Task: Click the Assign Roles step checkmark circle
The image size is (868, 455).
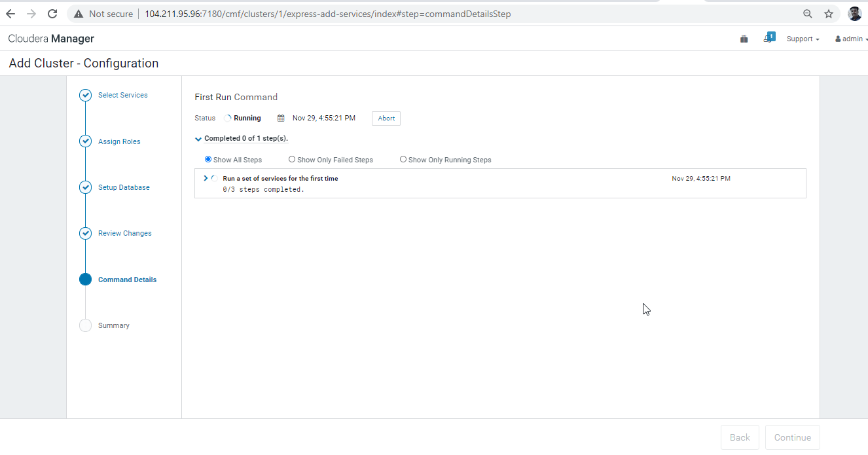Action: pyautogui.click(x=85, y=141)
